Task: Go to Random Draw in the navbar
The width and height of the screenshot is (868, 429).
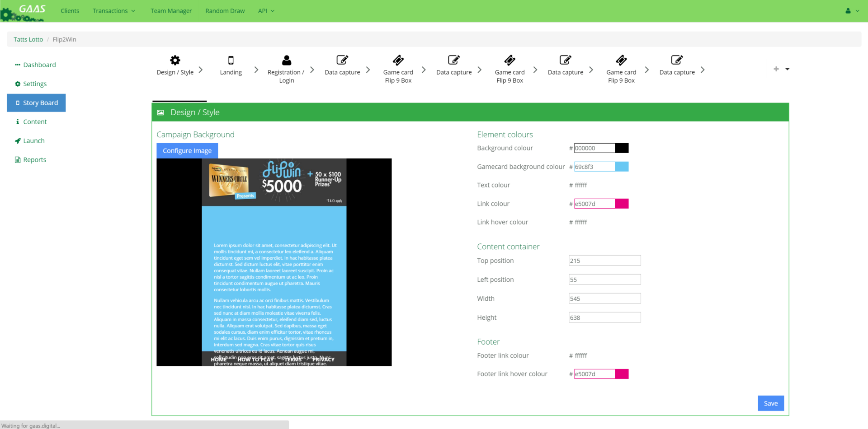Action: point(225,11)
